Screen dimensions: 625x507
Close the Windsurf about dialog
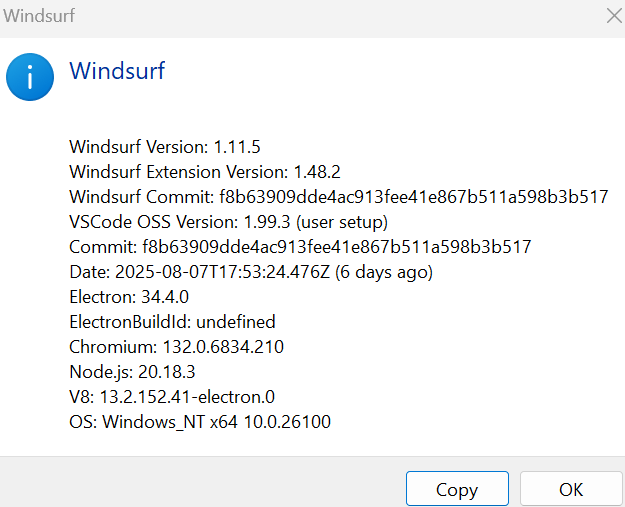pos(613,15)
